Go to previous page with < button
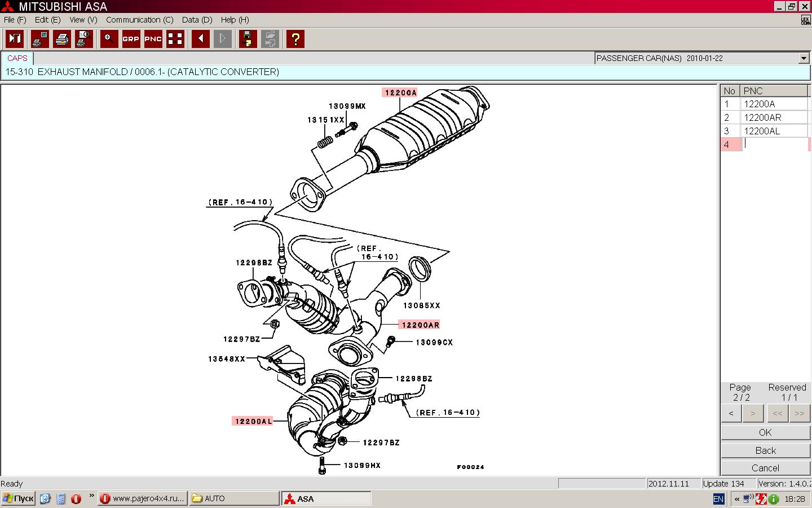This screenshot has width=812, height=508. [731, 413]
